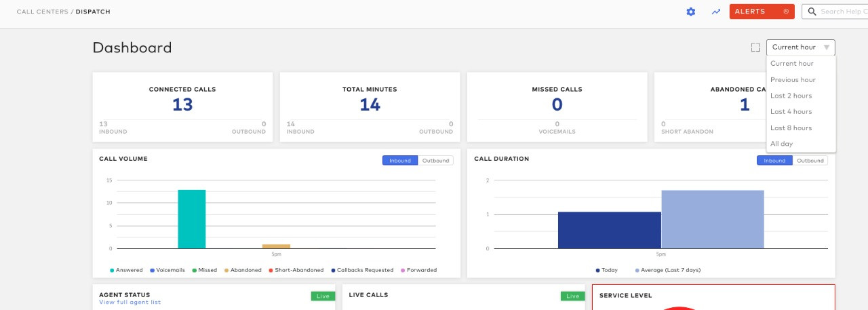The width and height of the screenshot is (868, 310).
Task: Switch Call Duration chart to Outbound
Action: (810, 161)
